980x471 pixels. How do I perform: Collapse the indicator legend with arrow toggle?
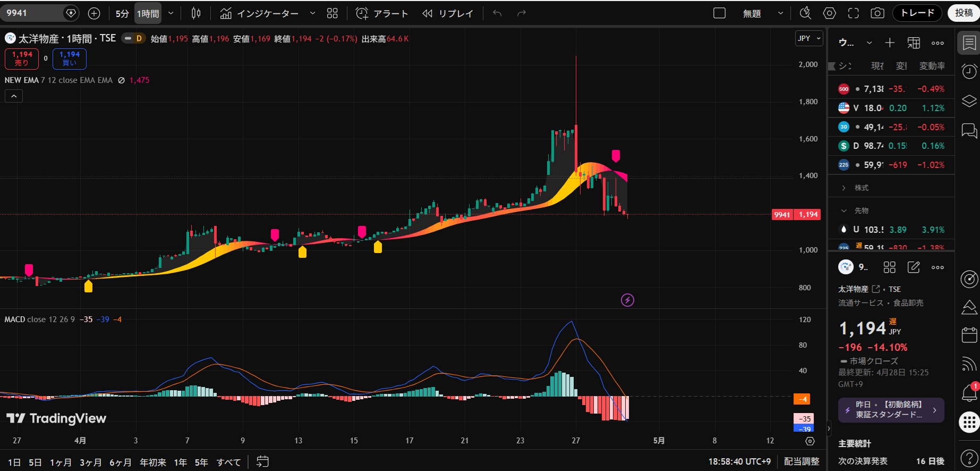click(14, 96)
